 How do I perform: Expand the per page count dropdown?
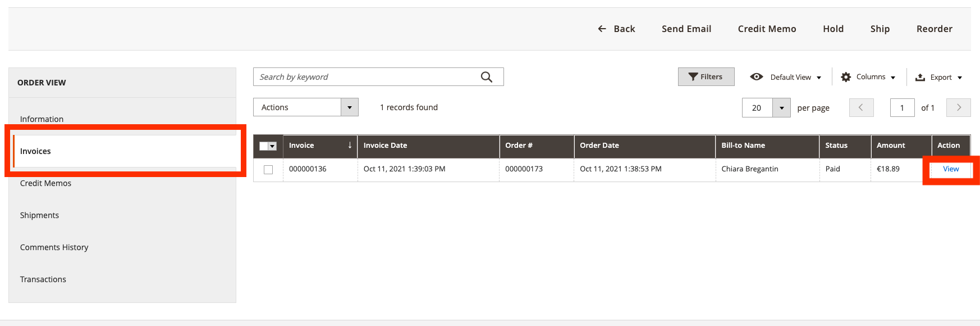[x=781, y=107]
